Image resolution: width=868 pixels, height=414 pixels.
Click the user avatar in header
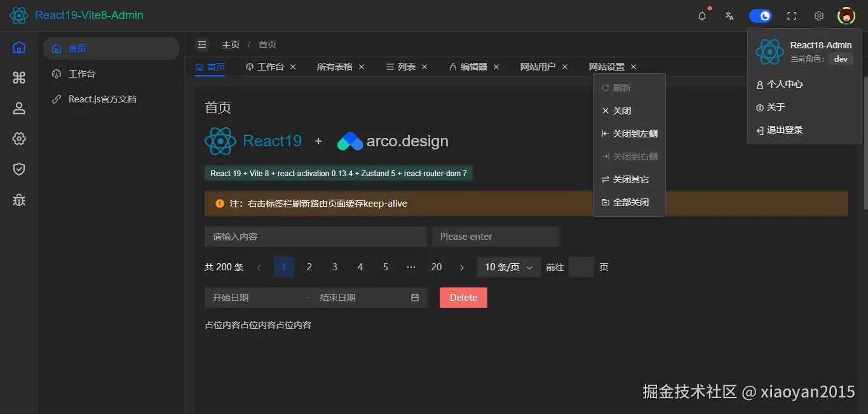point(846,16)
